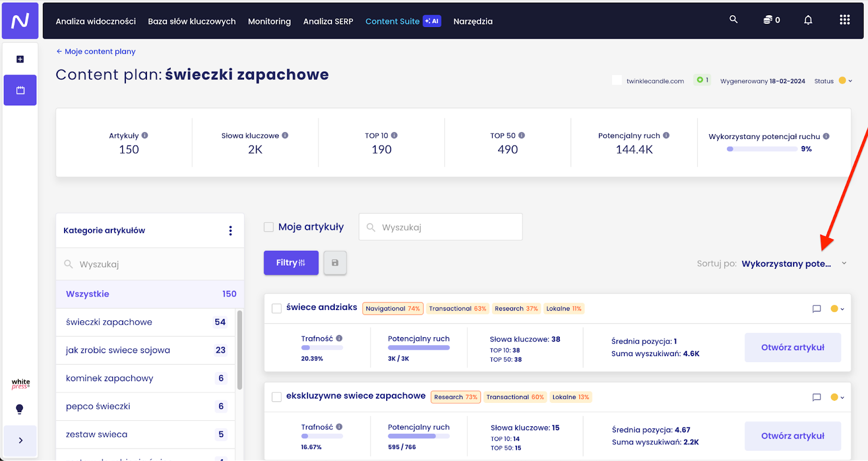
Task: Open Narzędzia menu
Action: 473,21
